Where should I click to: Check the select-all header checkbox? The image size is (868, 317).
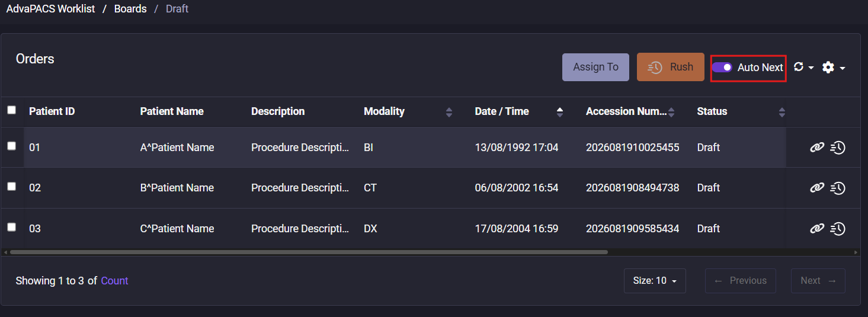tap(11, 110)
